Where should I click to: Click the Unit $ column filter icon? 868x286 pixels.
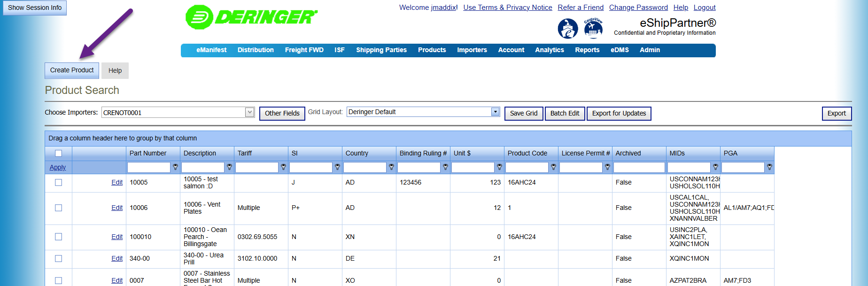[x=499, y=167]
